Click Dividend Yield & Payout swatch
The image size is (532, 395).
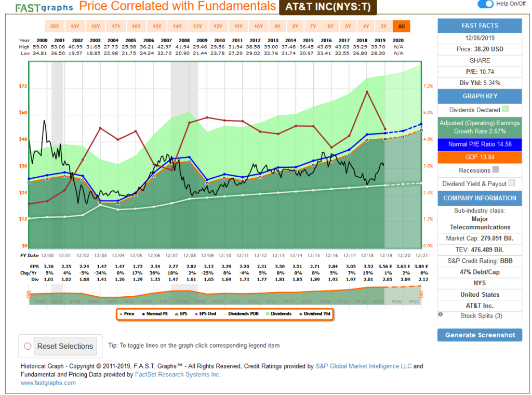click(512, 183)
